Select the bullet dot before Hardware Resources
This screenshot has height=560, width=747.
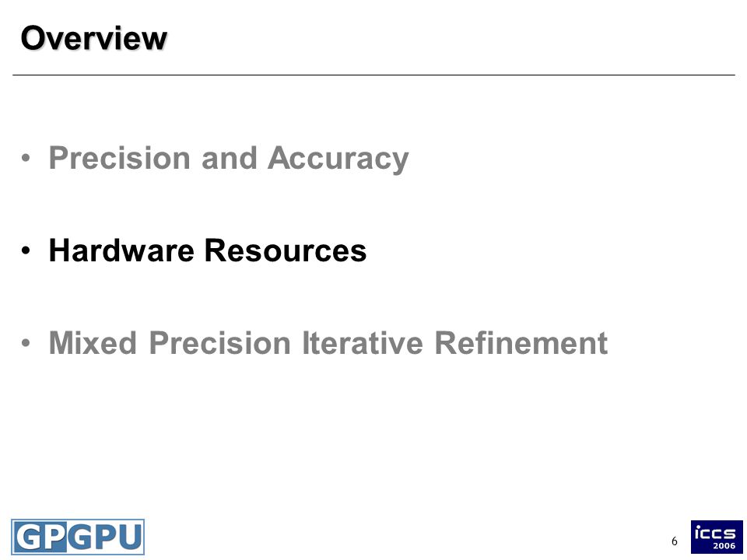click(x=26, y=250)
